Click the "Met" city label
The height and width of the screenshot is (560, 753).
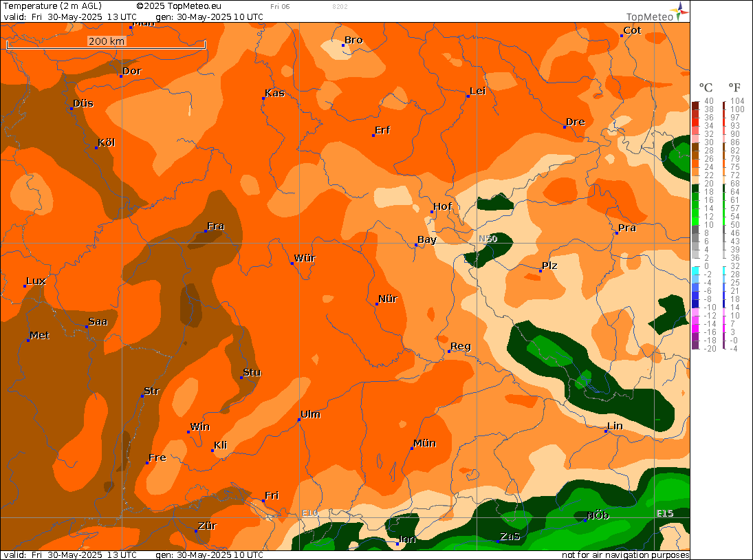point(39,335)
